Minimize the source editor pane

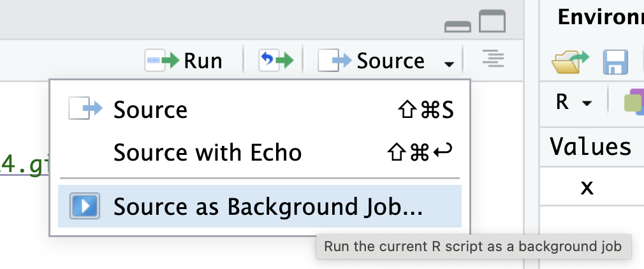pyautogui.click(x=458, y=26)
